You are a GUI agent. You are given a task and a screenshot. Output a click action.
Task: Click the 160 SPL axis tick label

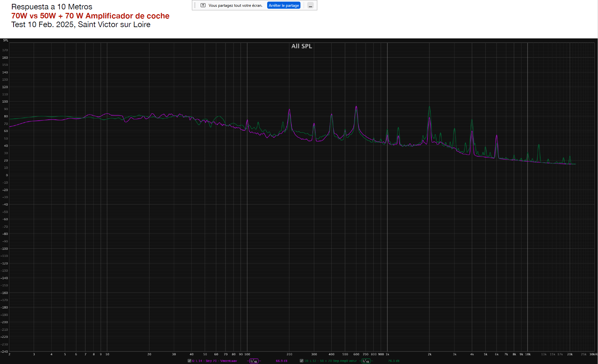tap(5, 58)
